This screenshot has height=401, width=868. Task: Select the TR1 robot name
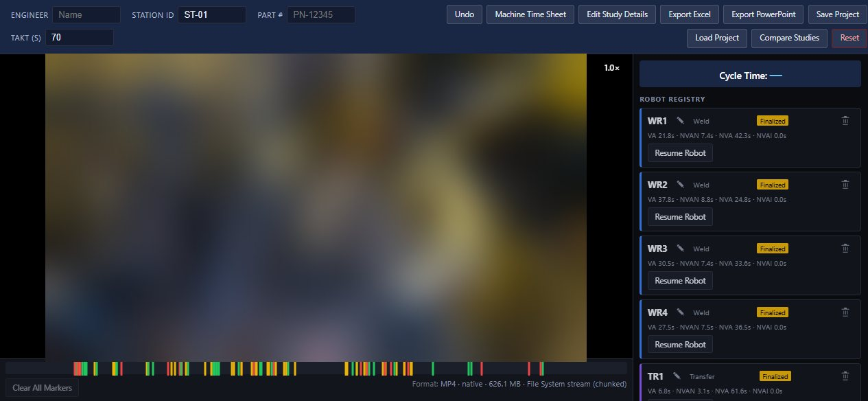coord(655,376)
